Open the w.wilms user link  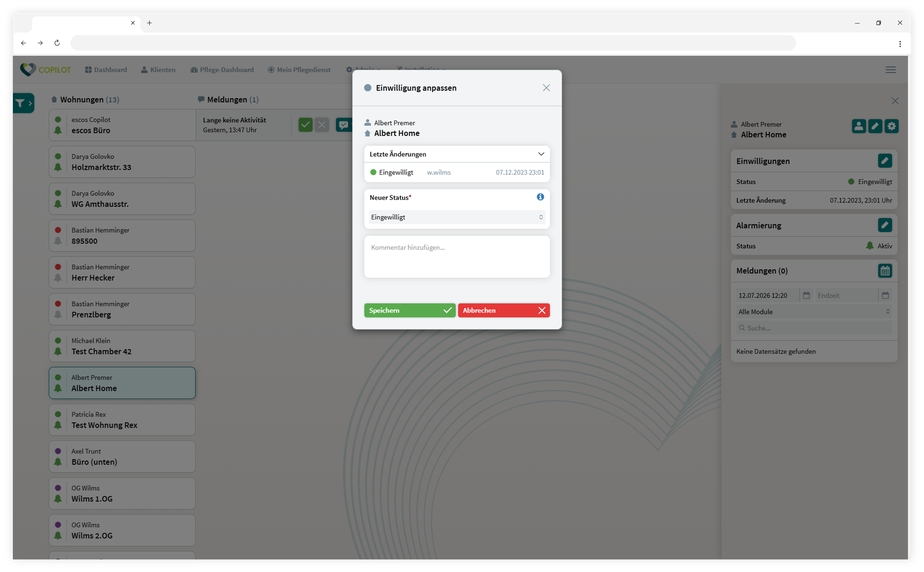[x=439, y=172]
